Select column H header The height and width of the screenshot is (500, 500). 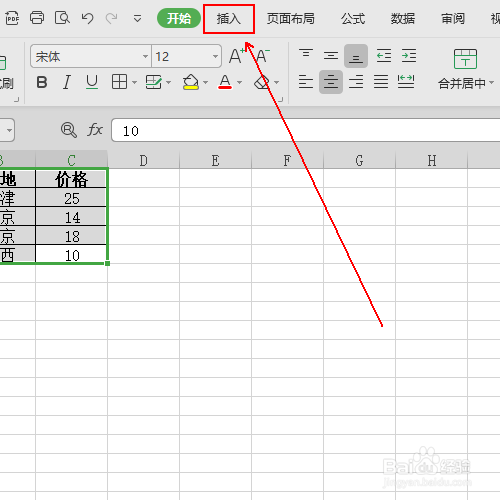click(x=432, y=160)
